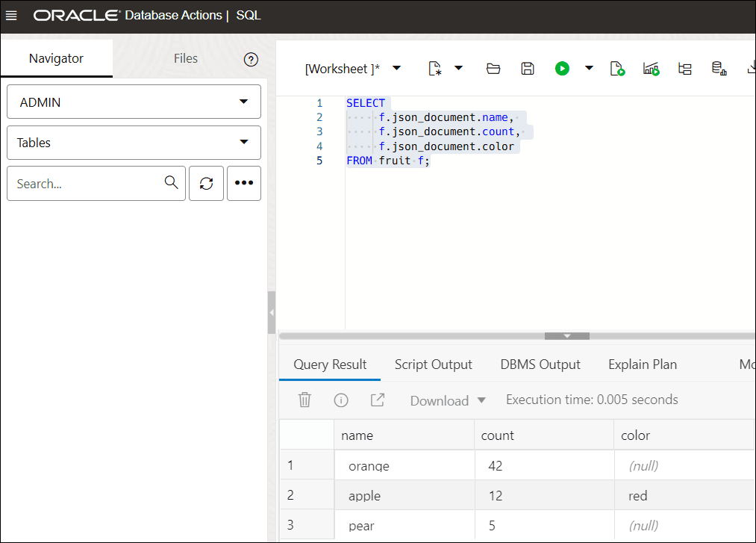
Task: Select the DBMS Output tab
Action: click(540, 364)
